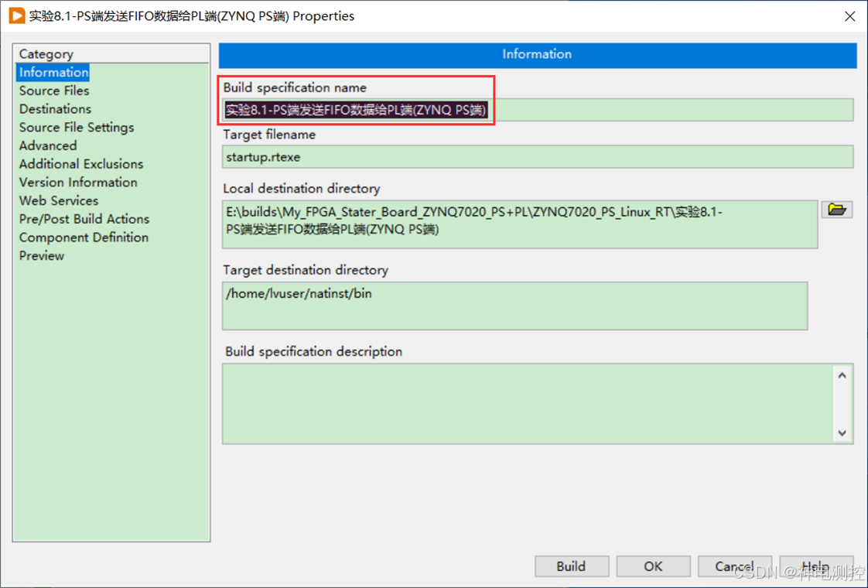The width and height of the screenshot is (868, 588).
Task: Open Version Information category
Action: (78, 182)
